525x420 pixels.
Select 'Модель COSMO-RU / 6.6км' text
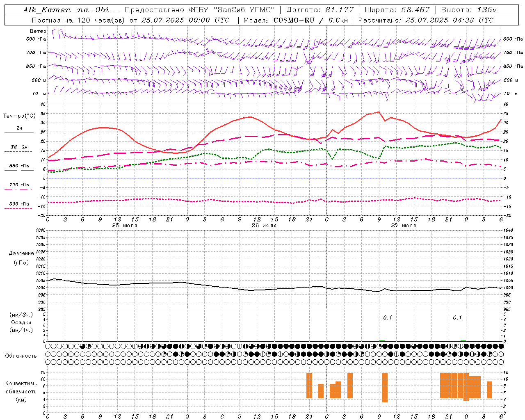pyautogui.click(x=295, y=20)
